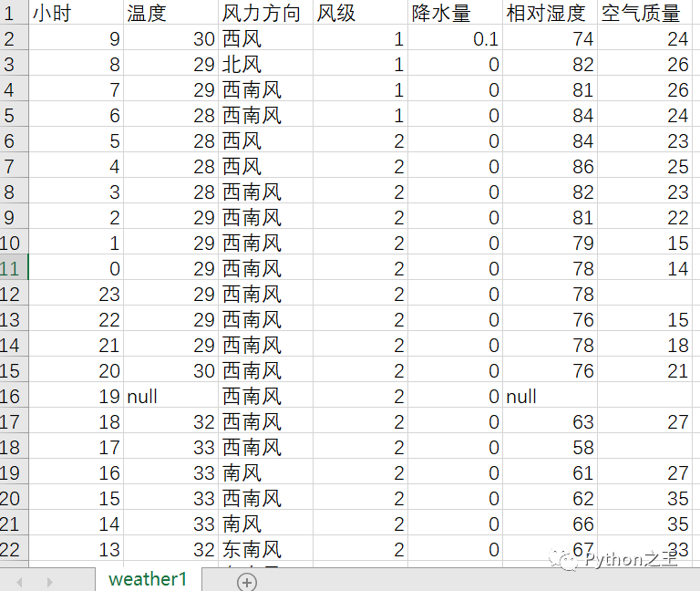The height and width of the screenshot is (591, 700).
Task: Go to next sheet arrow
Action: click(49, 582)
